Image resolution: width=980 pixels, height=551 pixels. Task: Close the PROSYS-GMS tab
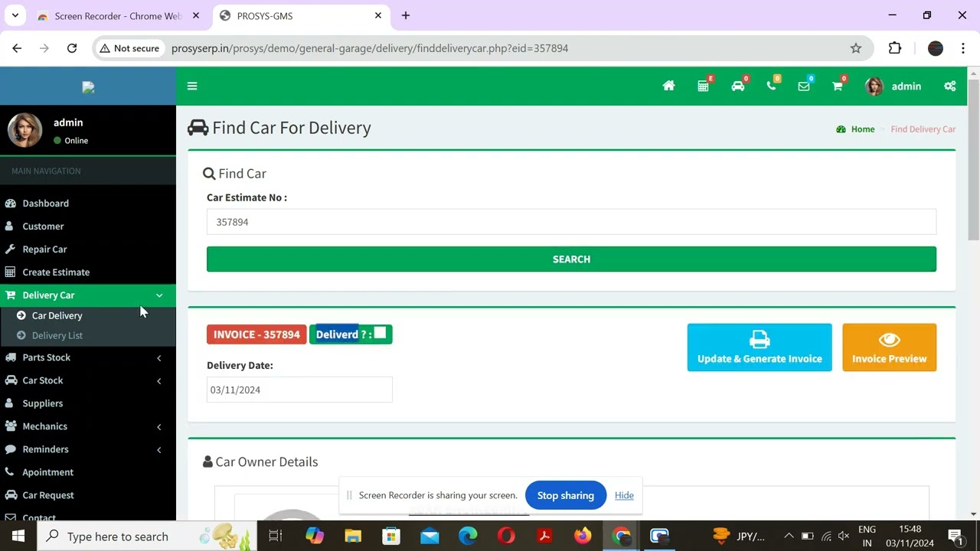(x=378, y=16)
